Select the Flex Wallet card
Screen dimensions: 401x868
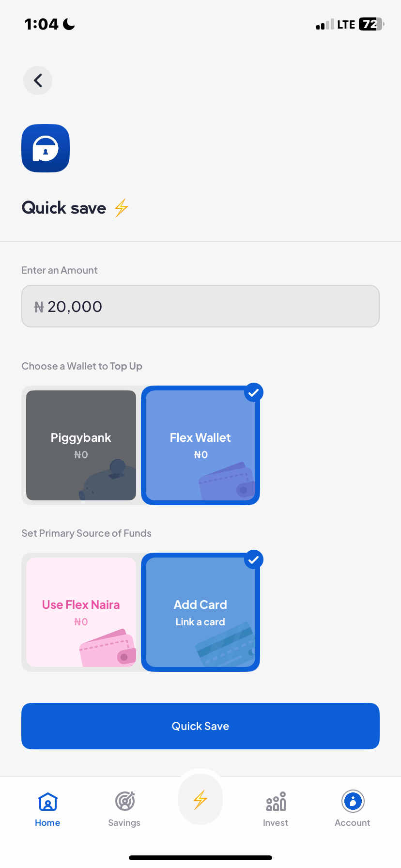click(x=200, y=445)
